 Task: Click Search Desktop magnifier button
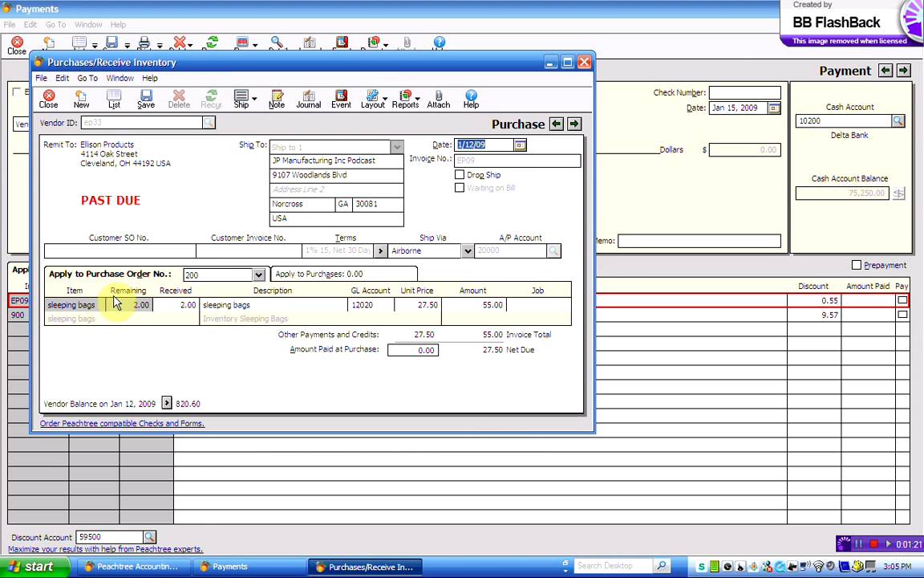pos(661,566)
